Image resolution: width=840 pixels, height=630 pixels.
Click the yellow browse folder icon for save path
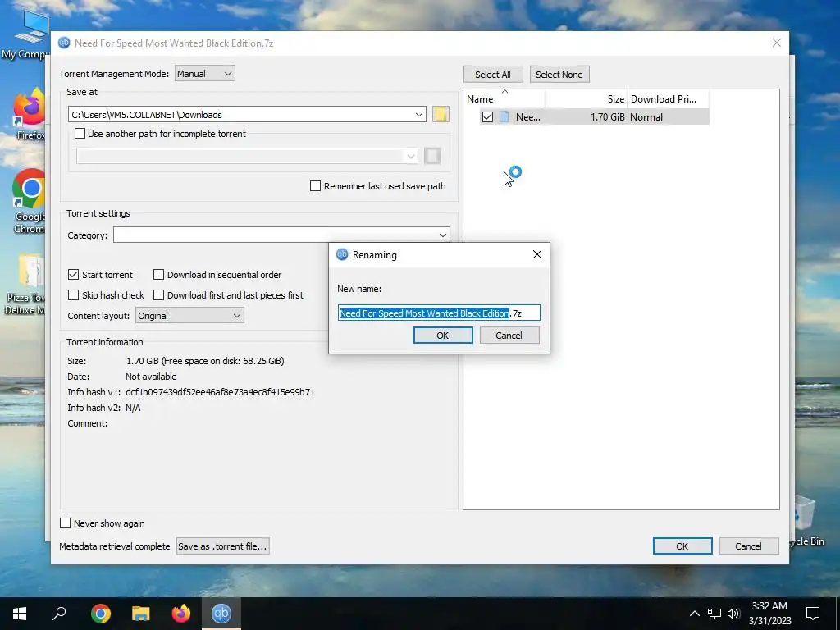coord(441,114)
